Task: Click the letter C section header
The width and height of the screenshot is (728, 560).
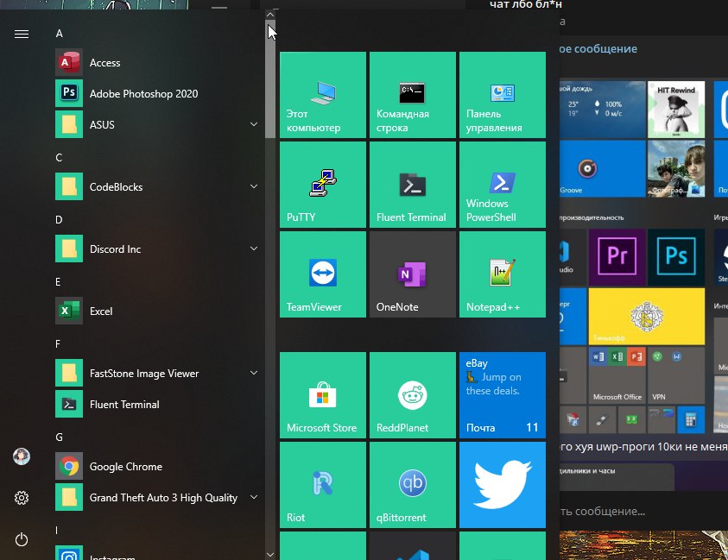Action: click(59, 158)
